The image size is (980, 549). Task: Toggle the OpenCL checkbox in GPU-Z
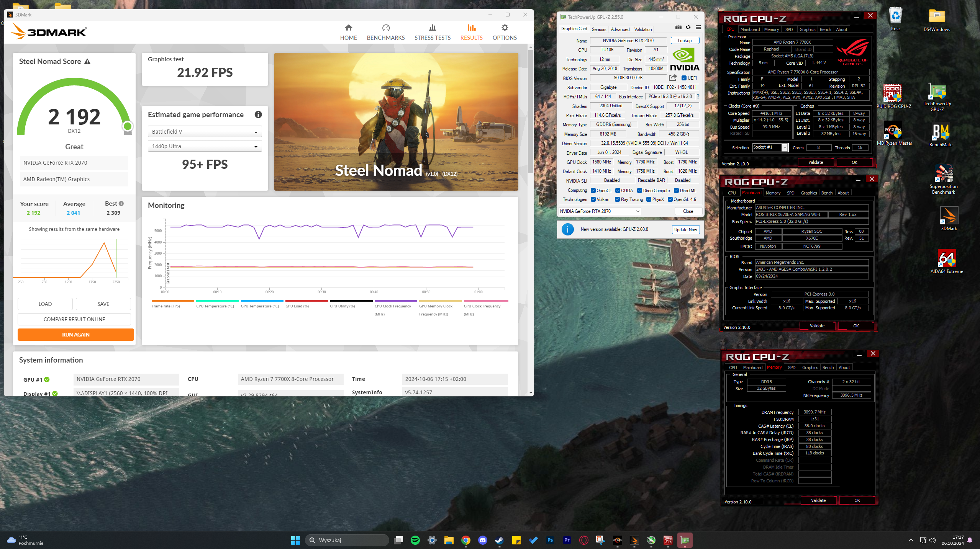pyautogui.click(x=593, y=191)
